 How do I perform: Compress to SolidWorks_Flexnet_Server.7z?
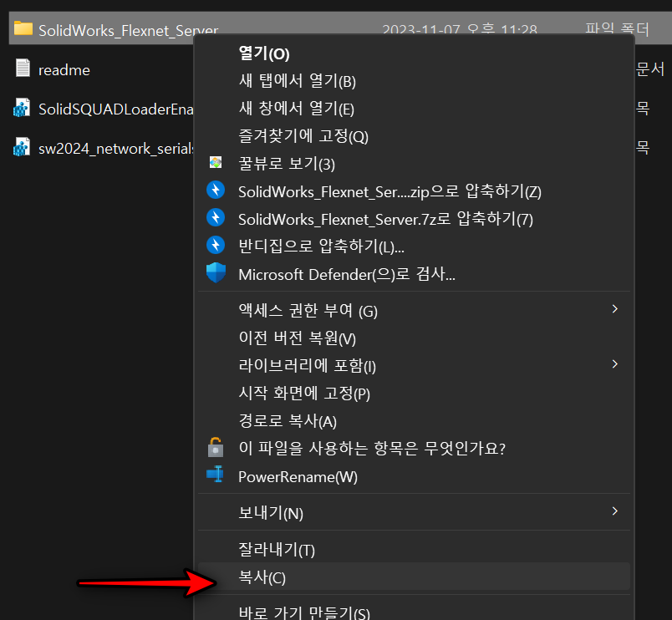[414, 219]
